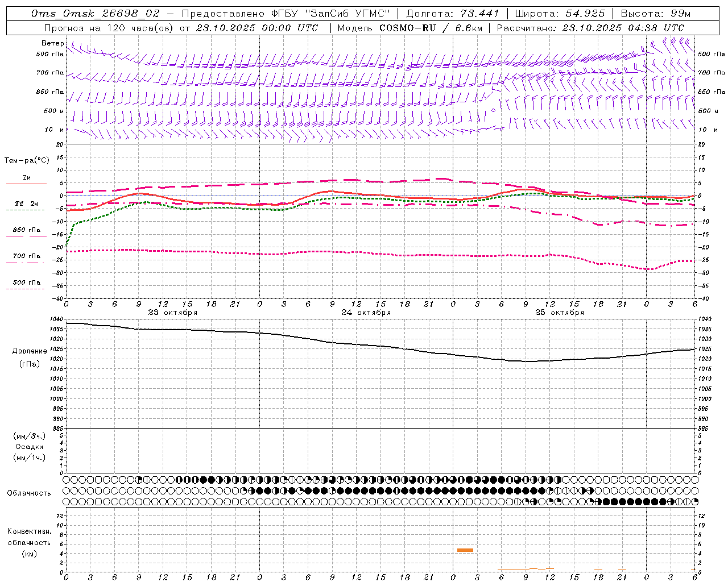
Task: Click the 500 м wind level label on the left
Action: (x=54, y=111)
